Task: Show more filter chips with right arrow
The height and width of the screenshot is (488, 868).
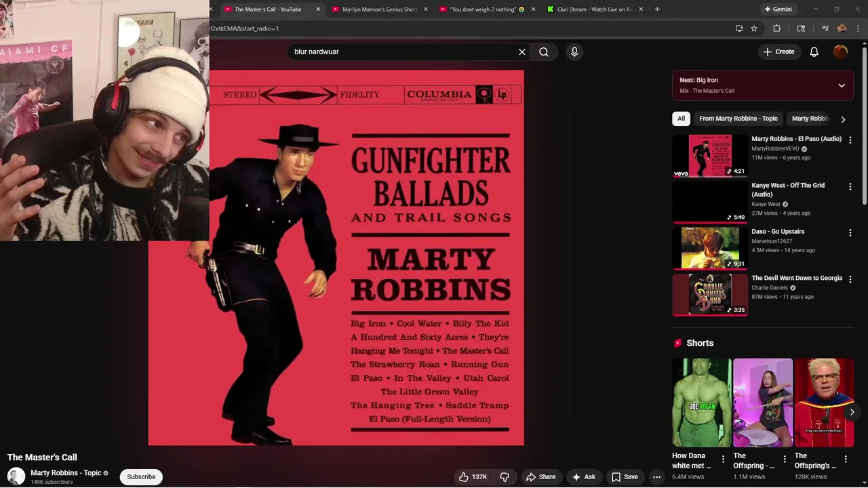Action: [843, 119]
